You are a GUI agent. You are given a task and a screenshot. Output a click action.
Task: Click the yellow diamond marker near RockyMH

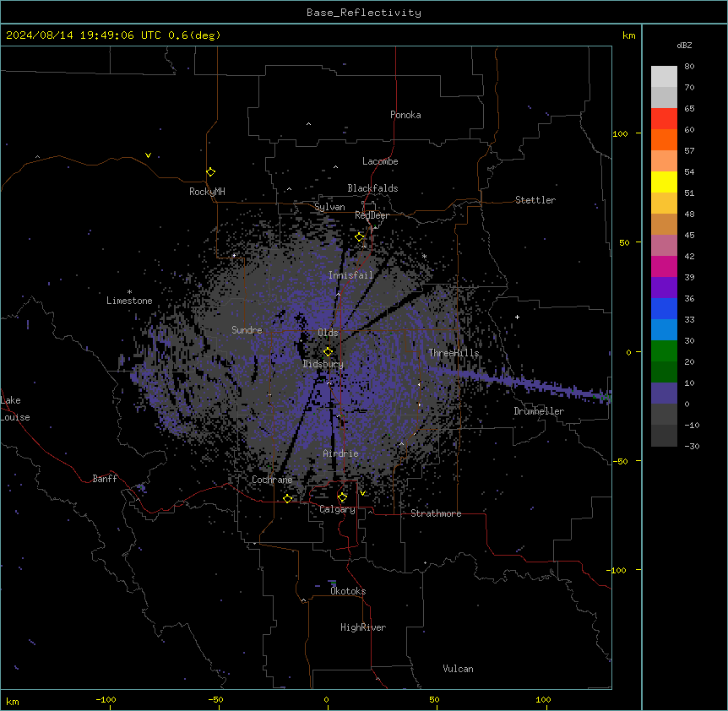pos(210,172)
